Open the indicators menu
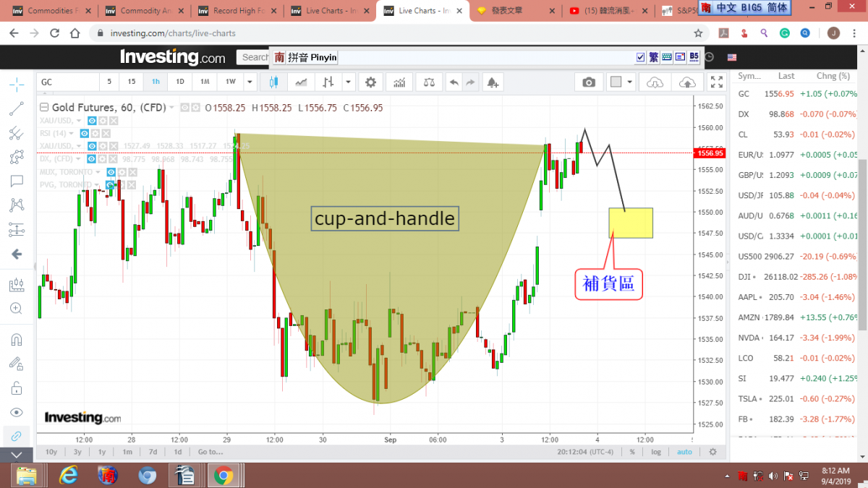Screen dimensions: 868x488 [399, 82]
